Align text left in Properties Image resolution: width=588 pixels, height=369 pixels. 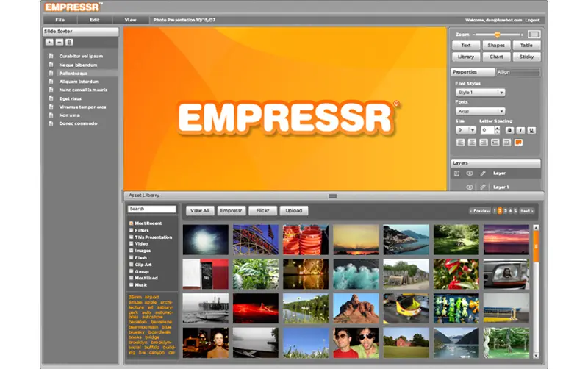pyautogui.click(x=461, y=143)
